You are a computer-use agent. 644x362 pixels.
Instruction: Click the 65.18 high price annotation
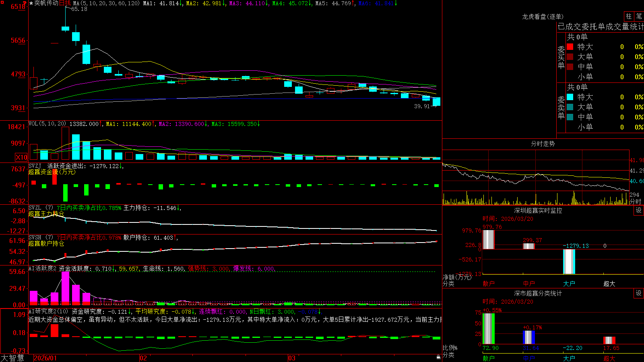tap(79, 9)
